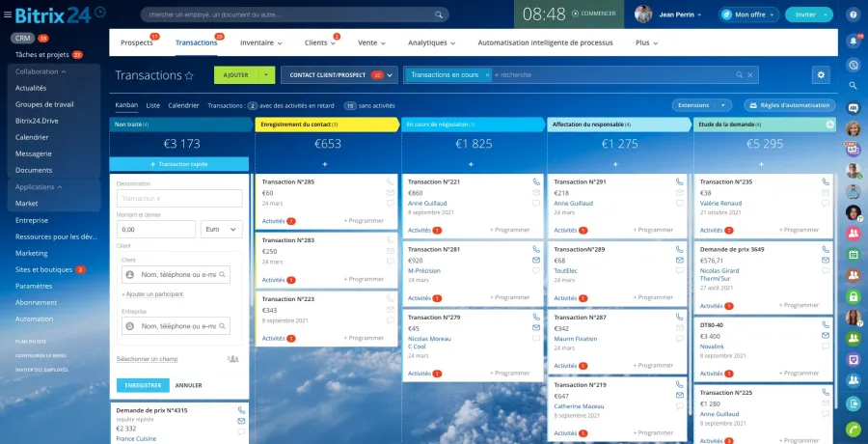Click phone icon on Demande de prix N°4315
The image size is (868, 444).
click(x=241, y=410)
